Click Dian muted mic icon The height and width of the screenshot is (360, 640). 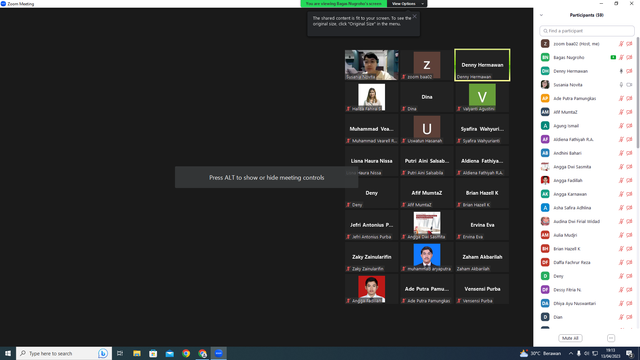621,317
